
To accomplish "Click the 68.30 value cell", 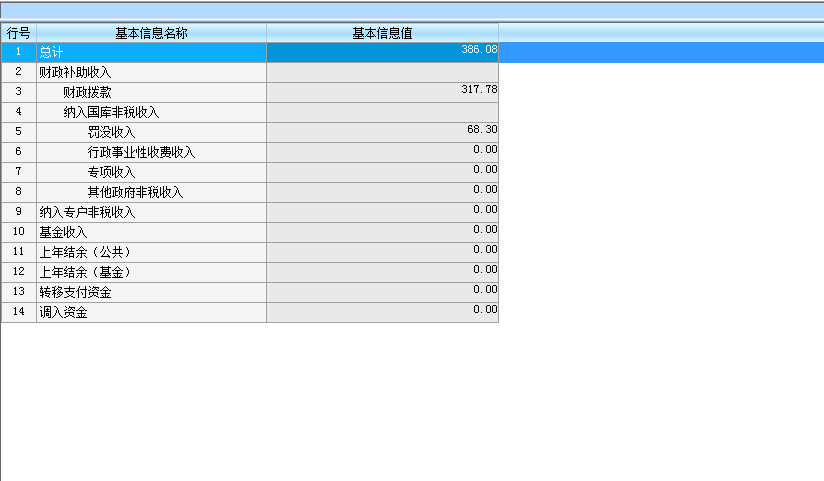I will (x=382, y=132).
